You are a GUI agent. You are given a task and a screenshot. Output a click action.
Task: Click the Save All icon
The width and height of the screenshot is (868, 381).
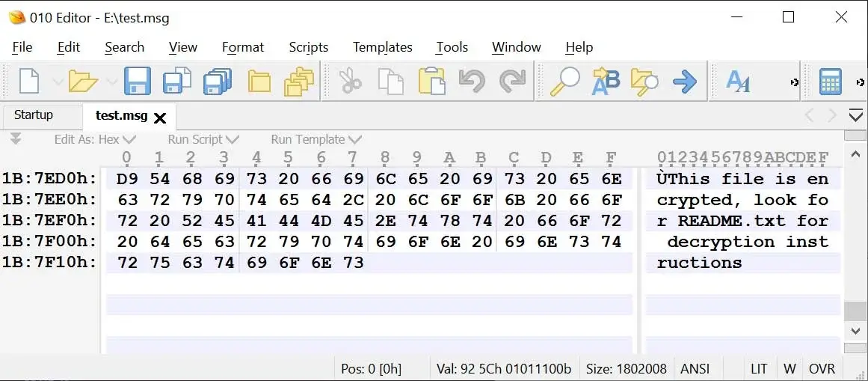pos(218,82)
